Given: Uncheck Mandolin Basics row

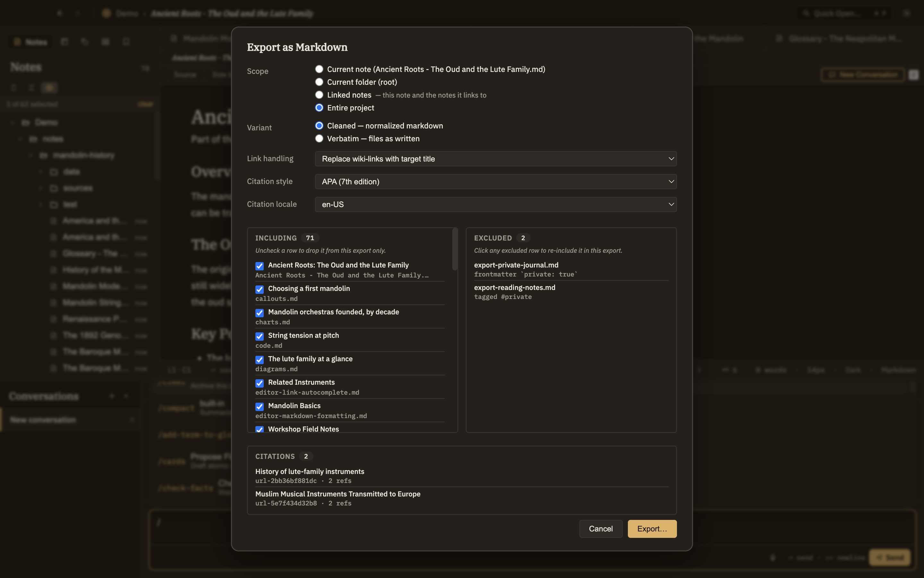Looking at the screenshot, I should coord(260,406).
